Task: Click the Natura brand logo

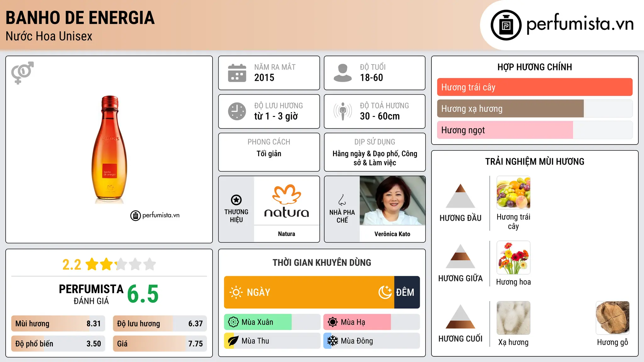Action: [286, 201]
